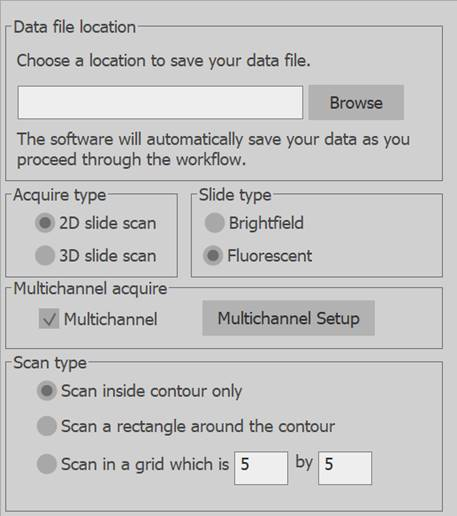
Task: Click the automatic save information text
Action: click(213, 149)
